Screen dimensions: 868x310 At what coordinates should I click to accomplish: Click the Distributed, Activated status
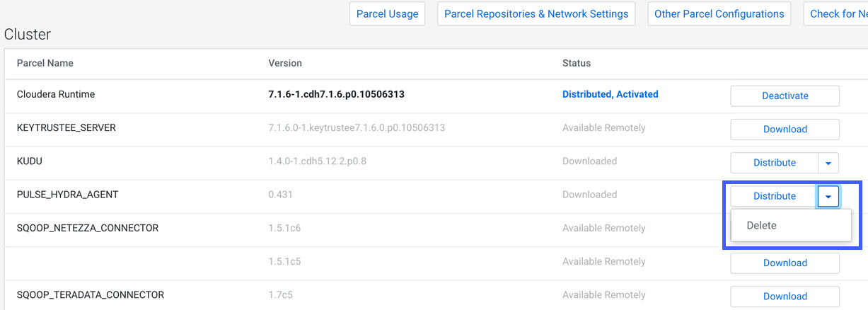611,94
